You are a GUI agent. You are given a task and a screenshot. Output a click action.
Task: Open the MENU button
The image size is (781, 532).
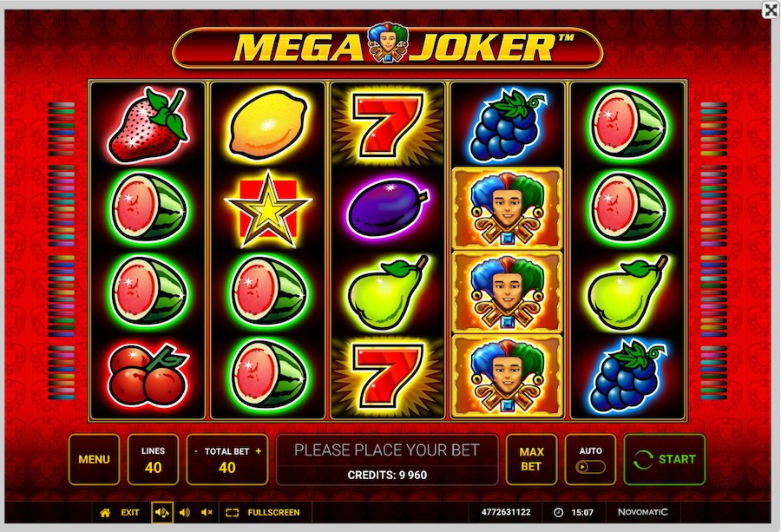(94, 459)
